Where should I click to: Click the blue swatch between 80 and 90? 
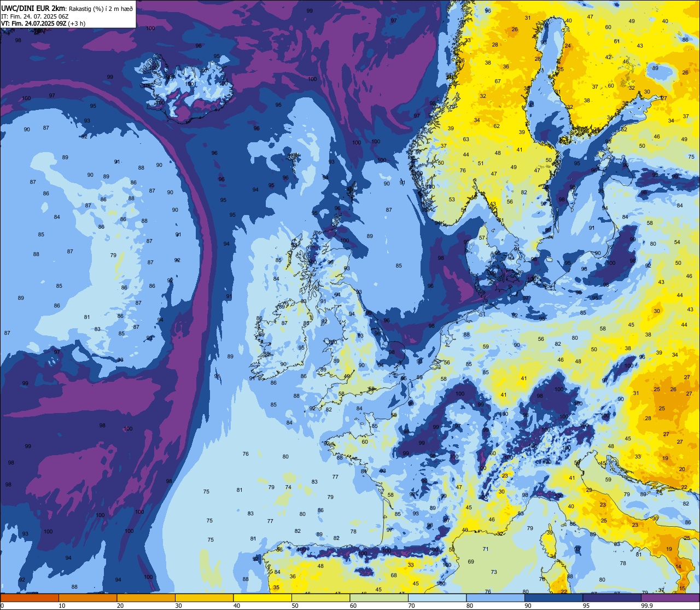tap(495, 598)
